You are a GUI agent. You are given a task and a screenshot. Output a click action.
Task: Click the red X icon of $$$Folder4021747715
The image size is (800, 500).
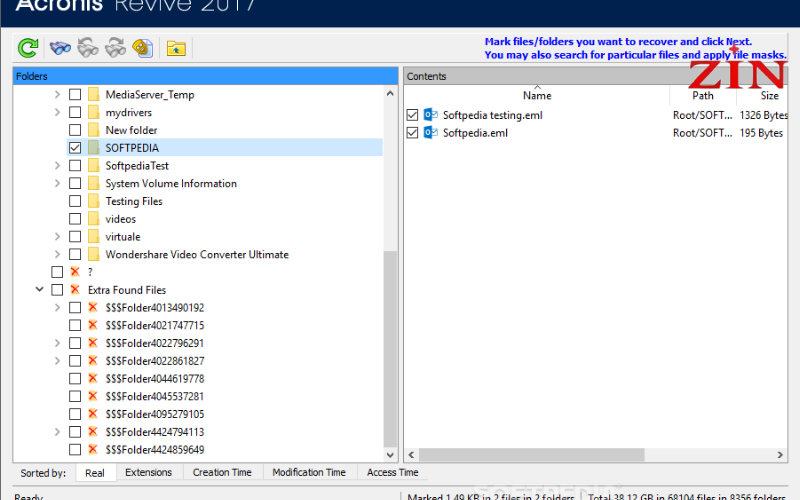(x=92, y=324)
